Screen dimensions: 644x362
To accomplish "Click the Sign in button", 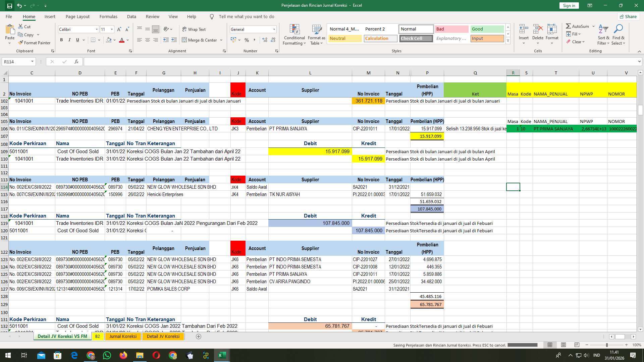I will [569, 5].
